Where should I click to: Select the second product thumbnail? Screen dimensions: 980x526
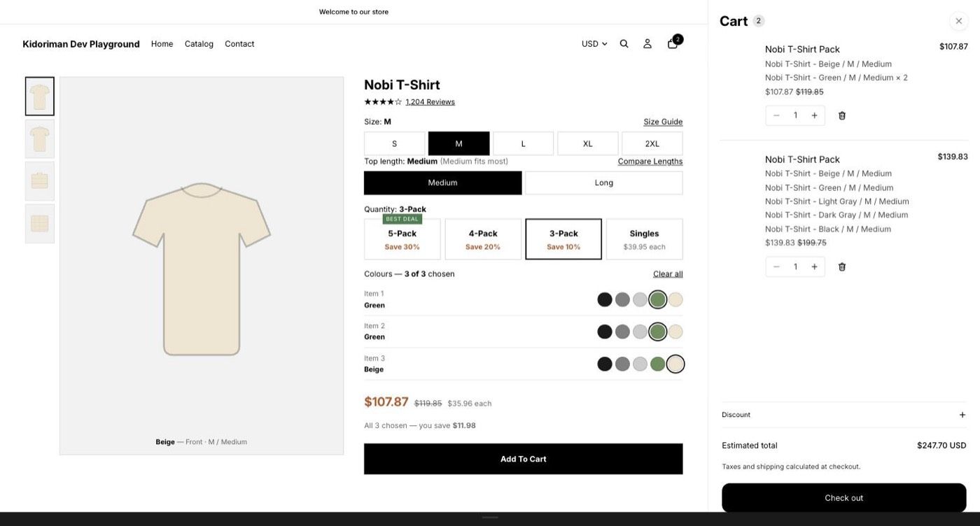pyautogui.click(x=40, y=138)
